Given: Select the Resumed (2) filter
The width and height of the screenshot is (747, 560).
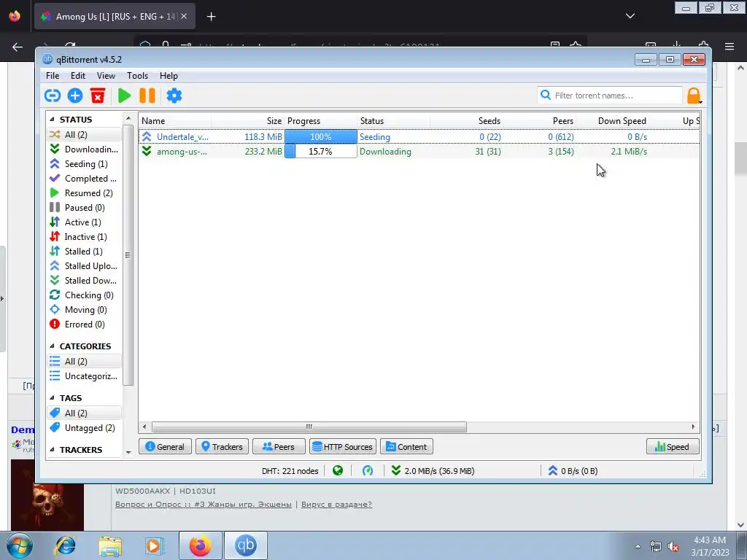Looking at the screenshot, I should click(84, 192).
